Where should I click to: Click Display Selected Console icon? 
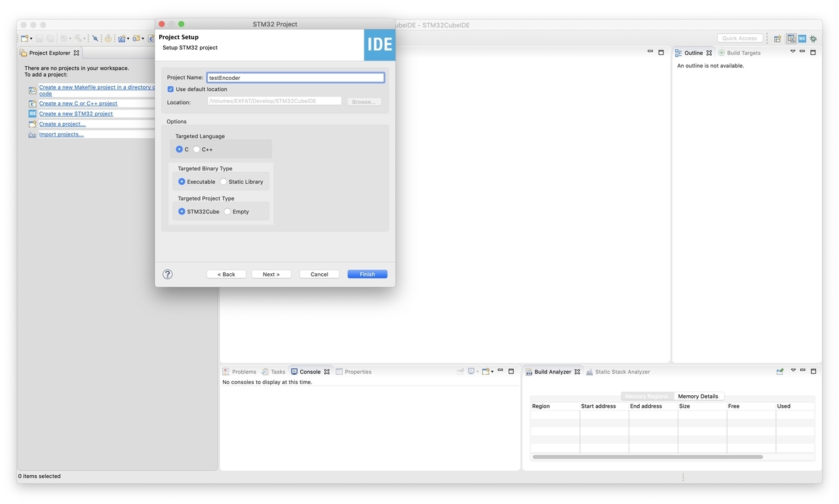(x=471, y=371)
